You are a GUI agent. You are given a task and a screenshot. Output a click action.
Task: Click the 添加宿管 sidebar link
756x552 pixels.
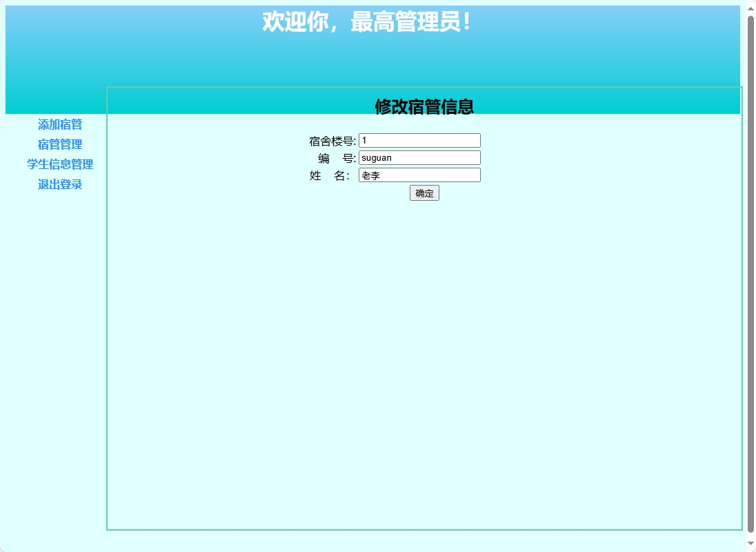(x=59, y=125)
